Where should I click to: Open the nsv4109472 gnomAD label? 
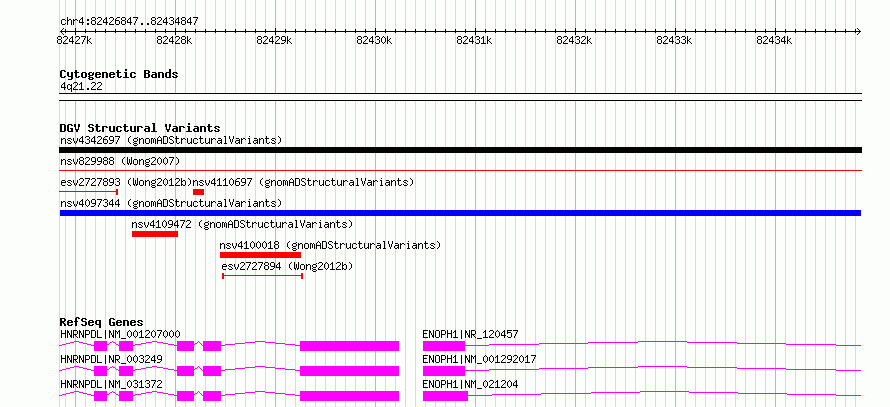(x=242, y=224)
